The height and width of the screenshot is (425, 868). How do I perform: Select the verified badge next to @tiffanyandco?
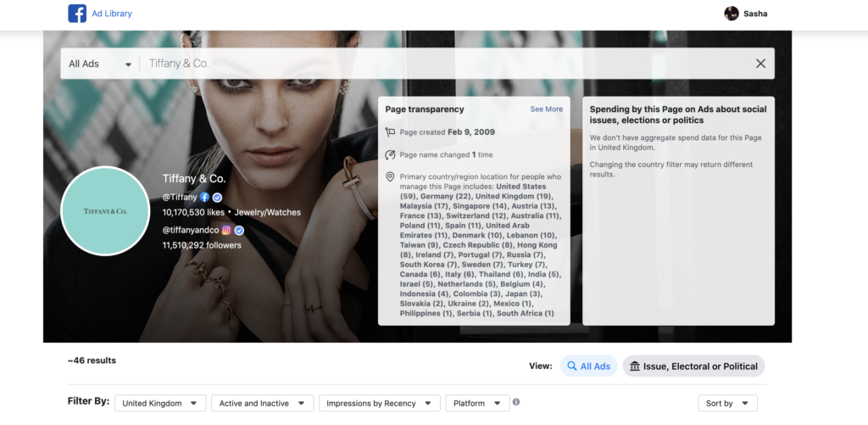click(239, 230)
